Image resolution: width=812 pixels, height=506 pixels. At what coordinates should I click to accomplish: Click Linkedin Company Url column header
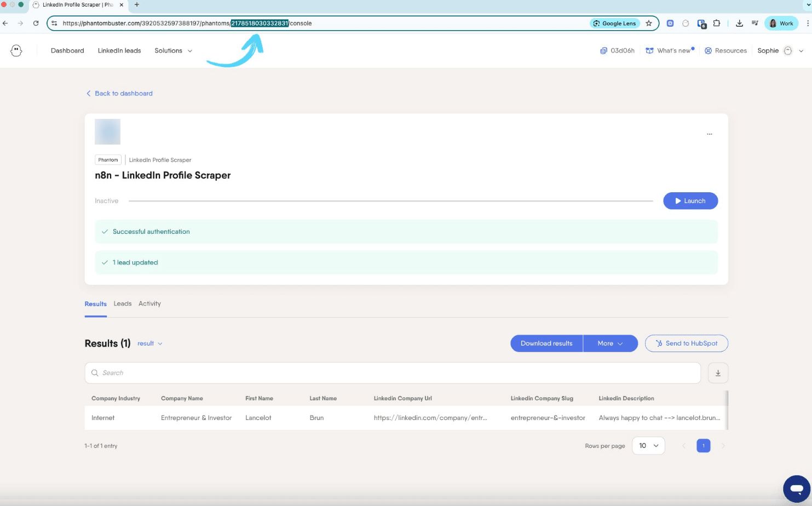point(403,398)
